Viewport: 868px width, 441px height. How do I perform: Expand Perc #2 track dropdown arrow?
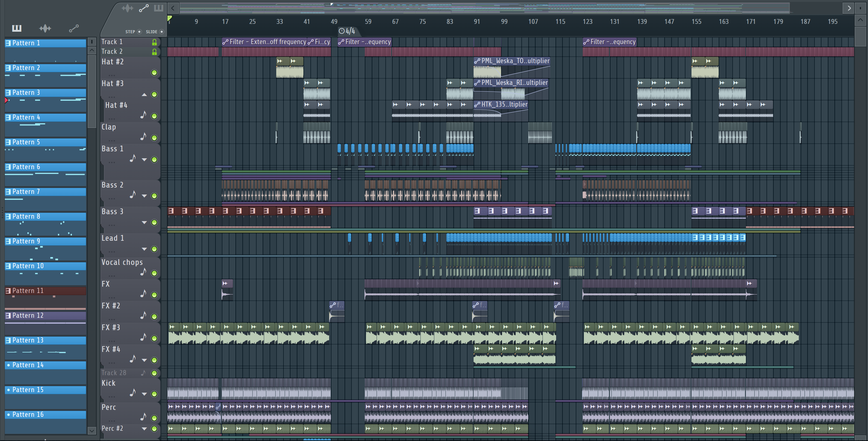pyautogui.click(x=144, y=429)
